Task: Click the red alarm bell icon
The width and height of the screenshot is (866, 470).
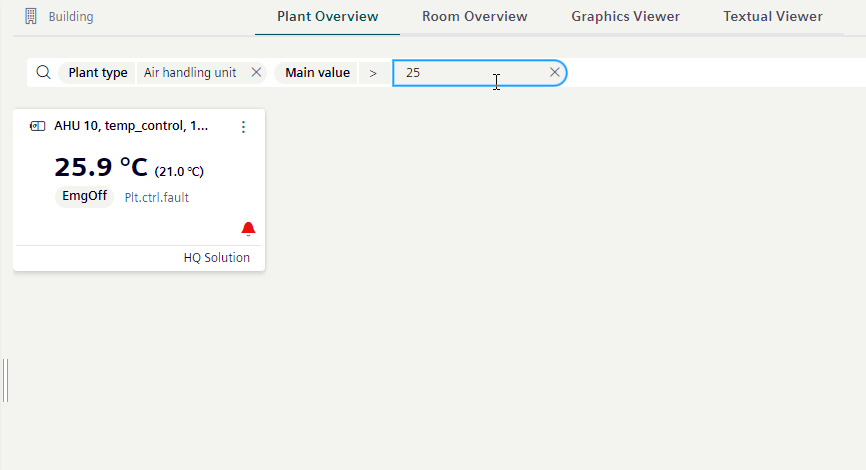Action: click(x=249, y=229)
